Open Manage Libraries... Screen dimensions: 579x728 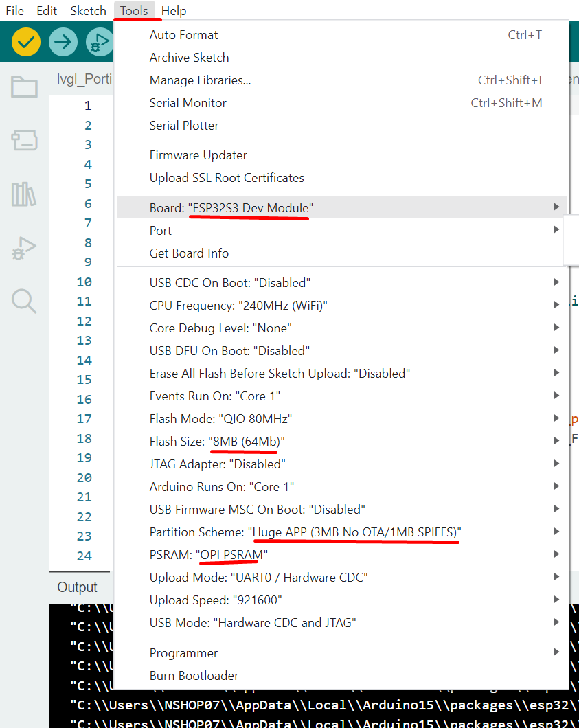tap(341, 80)
